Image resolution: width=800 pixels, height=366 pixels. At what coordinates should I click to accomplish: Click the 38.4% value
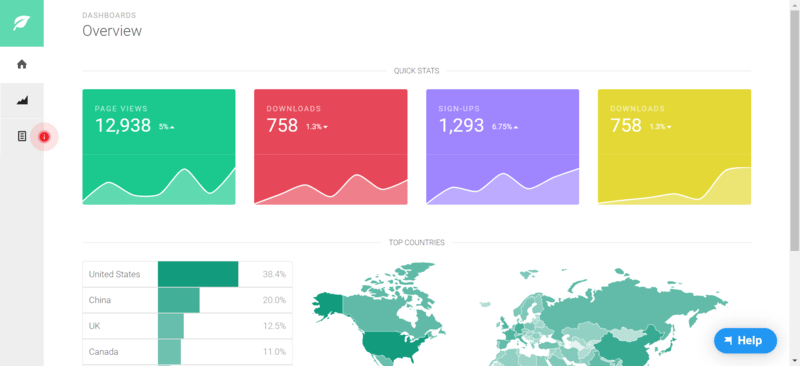pyautogui.click(x=274, y=274)
